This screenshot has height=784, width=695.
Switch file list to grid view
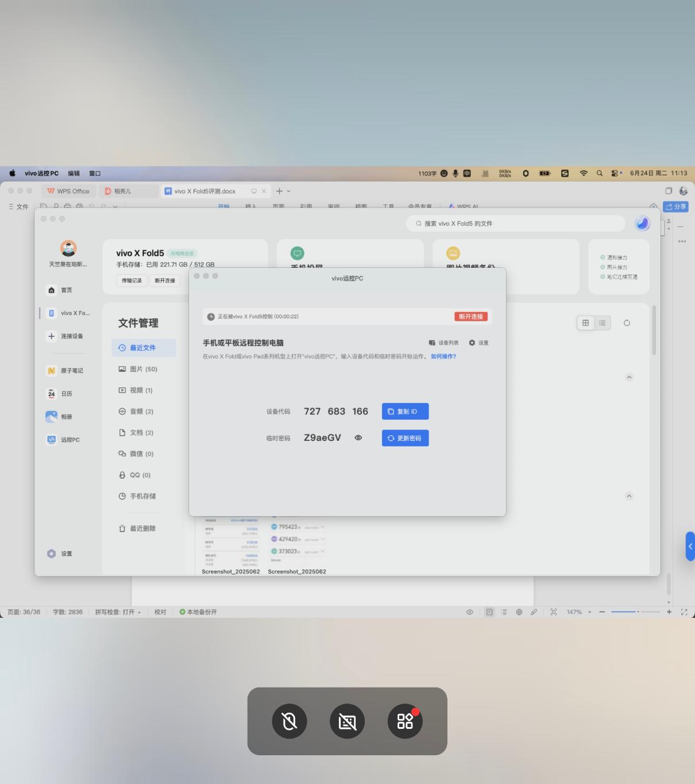point(585,323)
